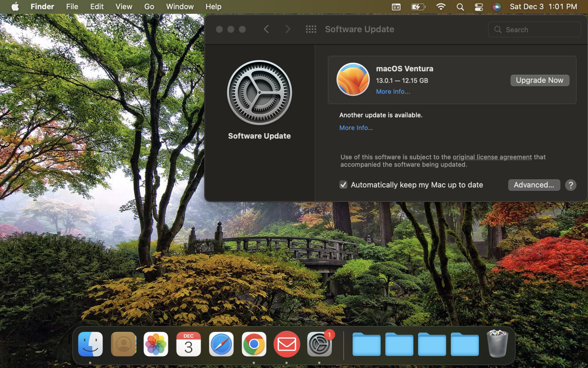This screenshot has width=588, height=368.
Task: Open Wi-Fi status menu
Action: [x=441, y=7]
